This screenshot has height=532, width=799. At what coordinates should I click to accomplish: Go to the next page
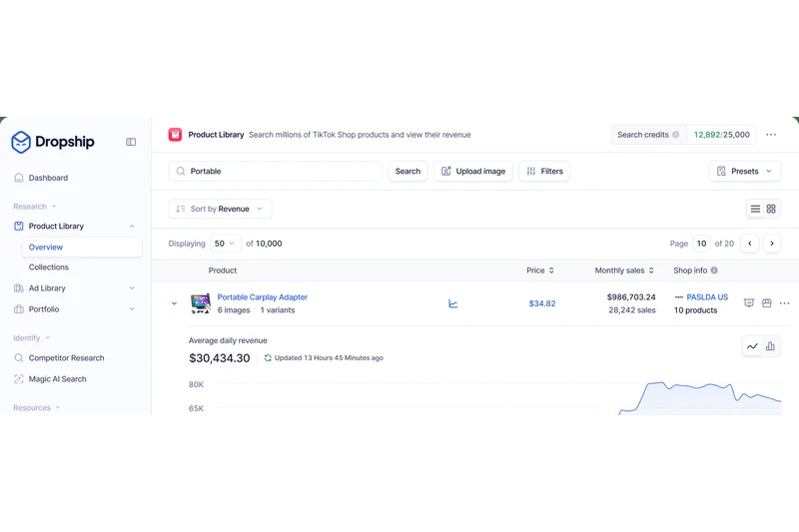[x=772, y=244]
